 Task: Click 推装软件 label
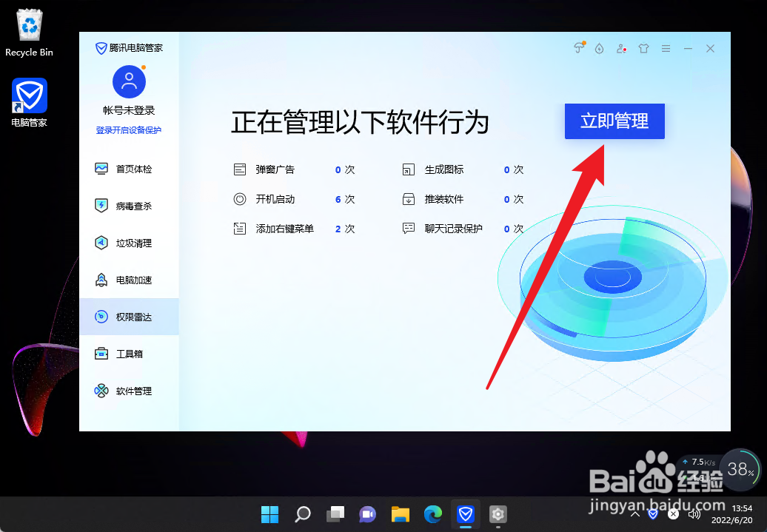(x=443, y=199)
